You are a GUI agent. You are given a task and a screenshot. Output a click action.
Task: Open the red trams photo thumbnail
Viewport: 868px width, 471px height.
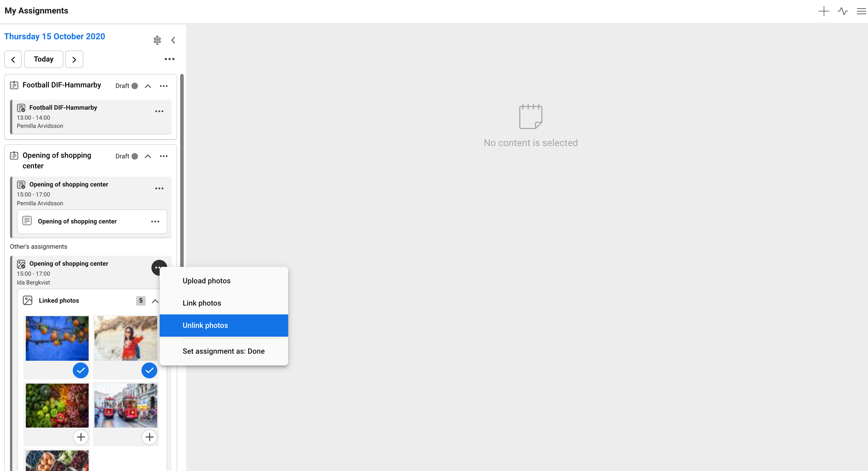coord(126,405)
